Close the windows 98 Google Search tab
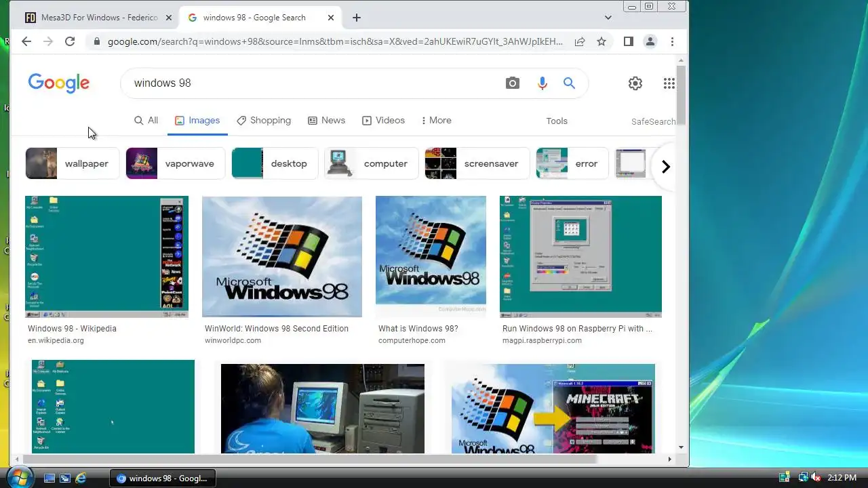Screen dimensions: 868x488 pyautogui.click(x=331, y=18)
